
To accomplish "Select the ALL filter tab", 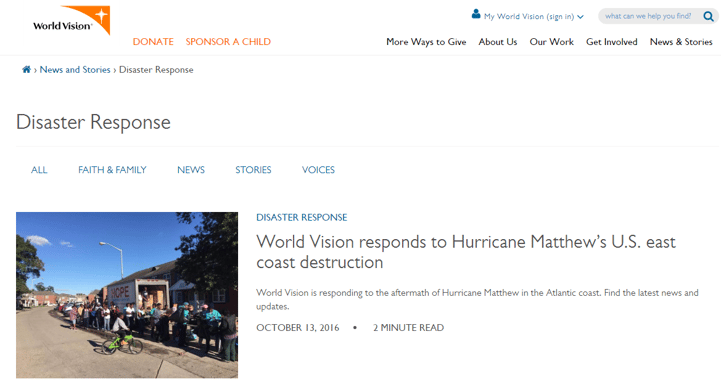I will (39, 170).
